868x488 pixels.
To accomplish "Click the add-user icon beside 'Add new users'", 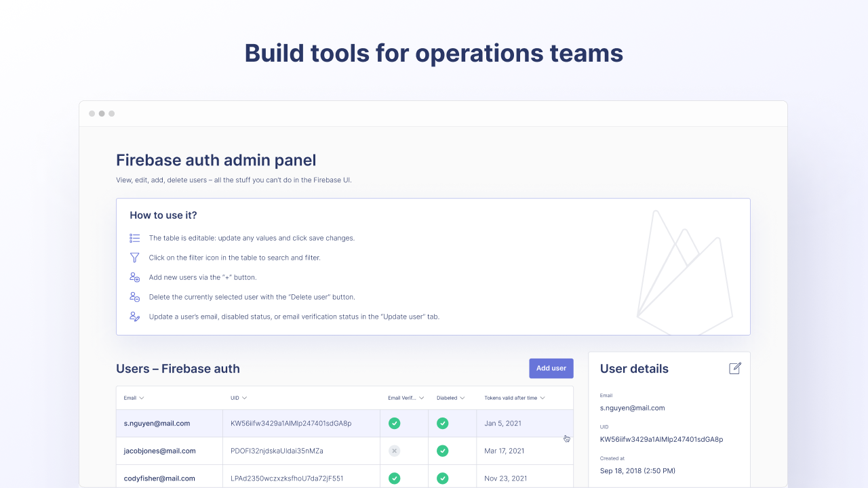I will [x=135, y=277].
